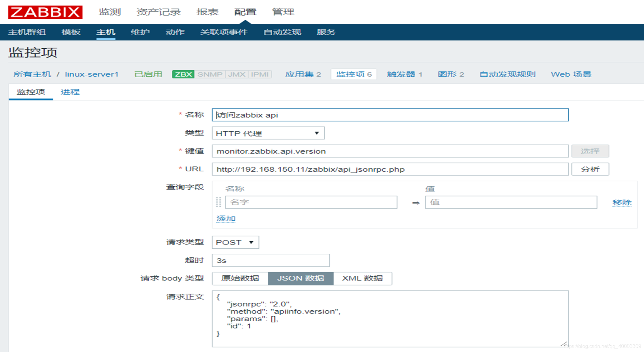Focus the 名称 input field
Viewport: 644px width, 352px height.
click(x=390, y=115)
